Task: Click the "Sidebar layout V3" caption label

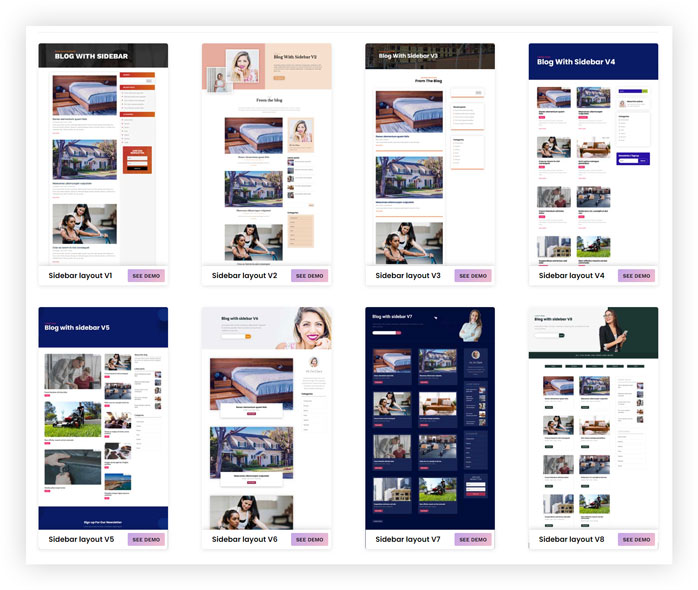Action: (x=408, y=276)
